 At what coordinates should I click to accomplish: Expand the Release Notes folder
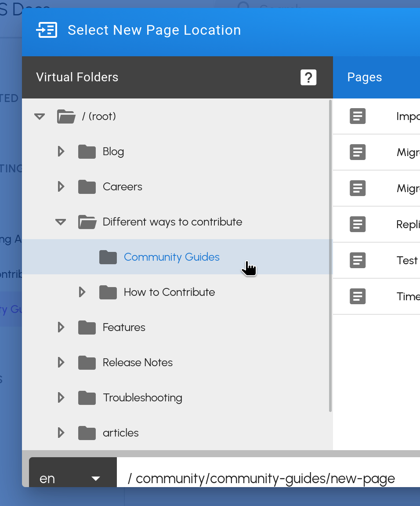pyautogui.click(x=61, y=363)
